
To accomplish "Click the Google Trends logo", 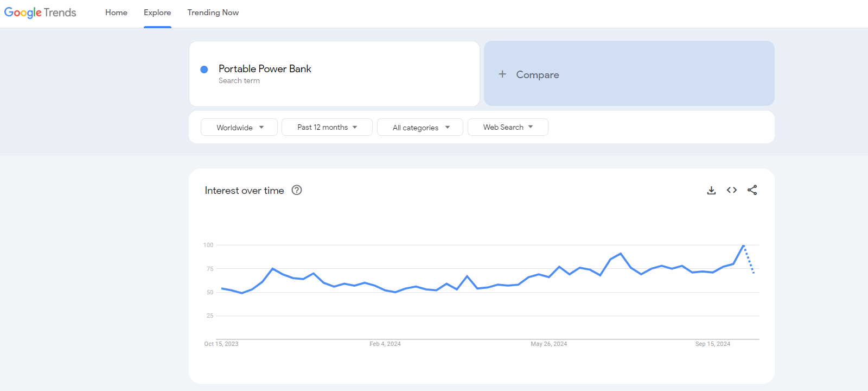I will (x=40, y=12).
